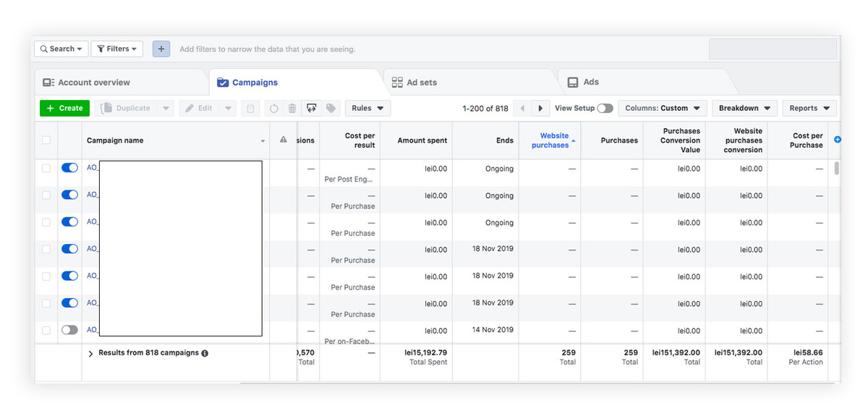The height and width of the screenshot is (419, 868).
Task: Open the Columns: Custom dropdown
Action: coord(662,109)
